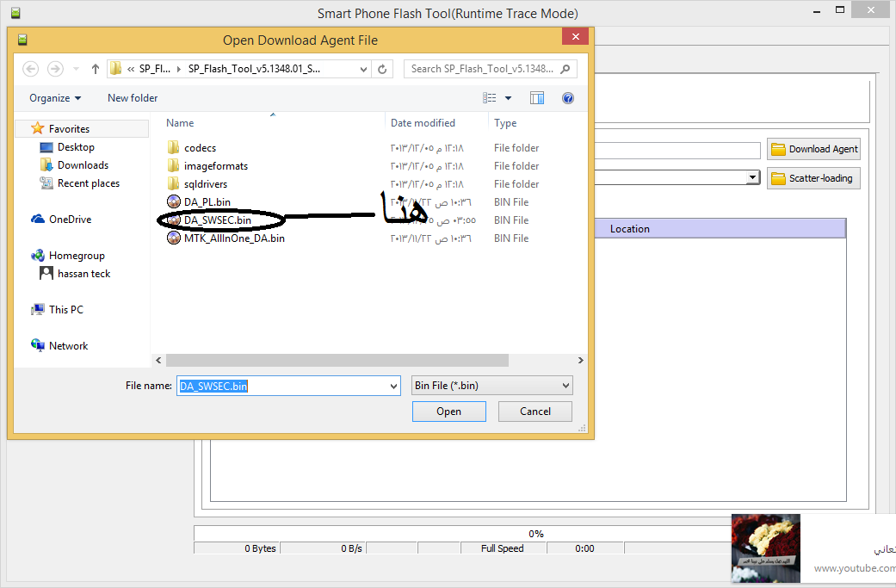Go up one folder level
The height and width of the screenshot is (588, 896).
pyautogui.click(x=96, y=69)
